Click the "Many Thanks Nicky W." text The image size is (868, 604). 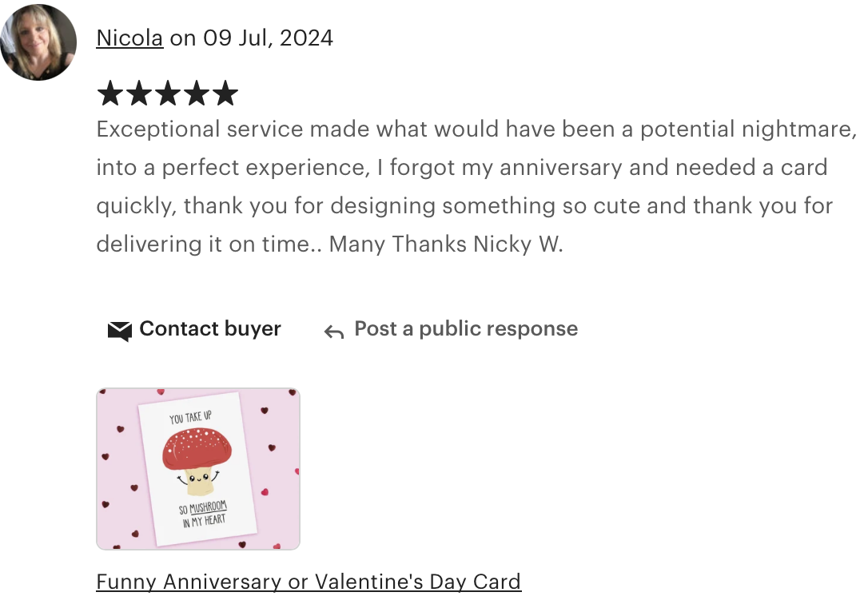coord(446,244)
